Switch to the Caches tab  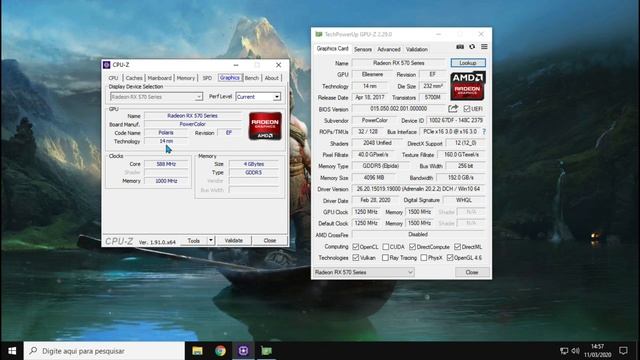(134, 78)
